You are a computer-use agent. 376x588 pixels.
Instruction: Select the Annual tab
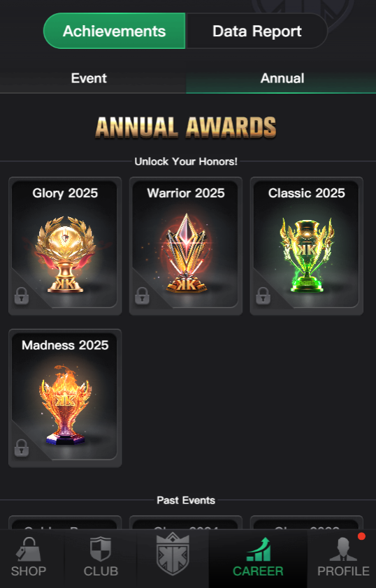[282, 78]
